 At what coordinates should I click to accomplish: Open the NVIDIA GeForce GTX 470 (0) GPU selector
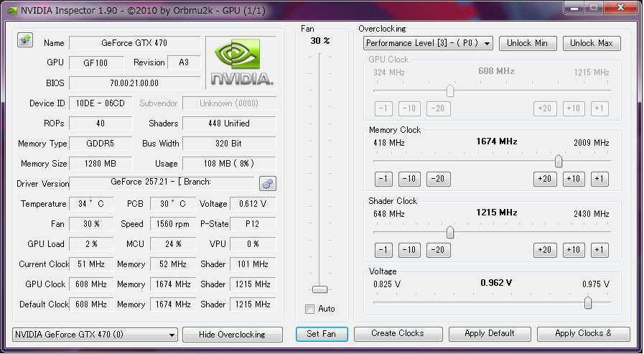[95, 335]
